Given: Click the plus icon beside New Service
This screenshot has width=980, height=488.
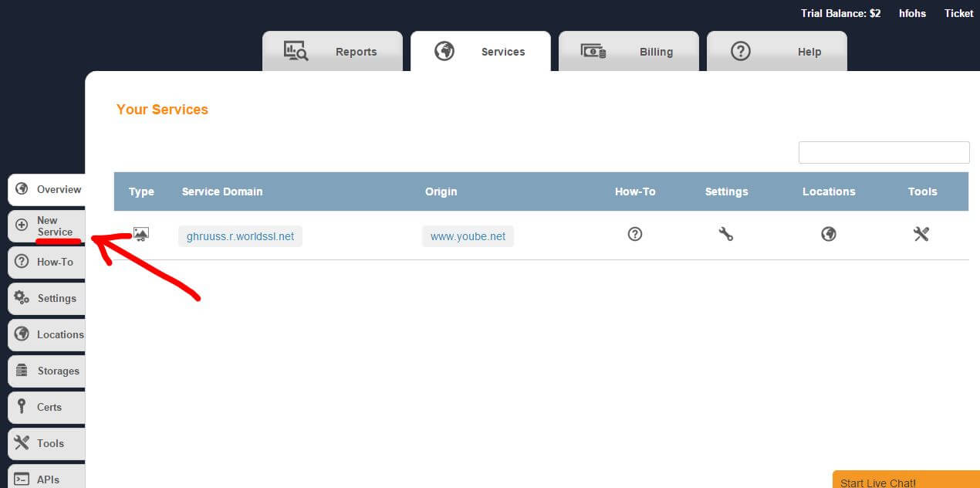Looking at the screenshot, I should point(22,225).
